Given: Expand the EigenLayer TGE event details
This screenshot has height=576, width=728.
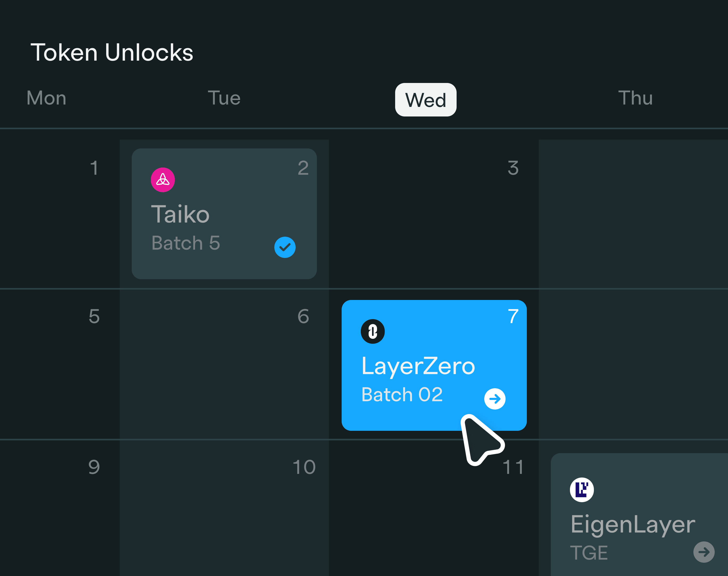Looking at the screenshot, I should (704, 552).
